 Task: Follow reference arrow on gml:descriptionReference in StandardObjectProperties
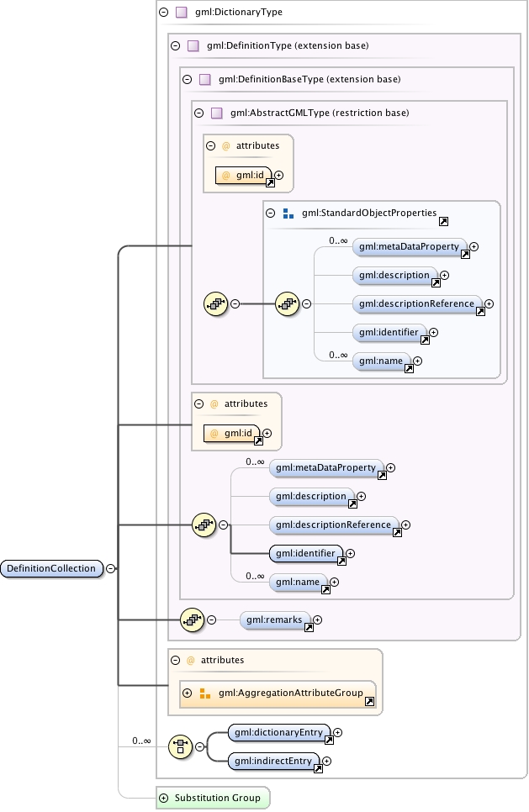click(x=480, y=311)
